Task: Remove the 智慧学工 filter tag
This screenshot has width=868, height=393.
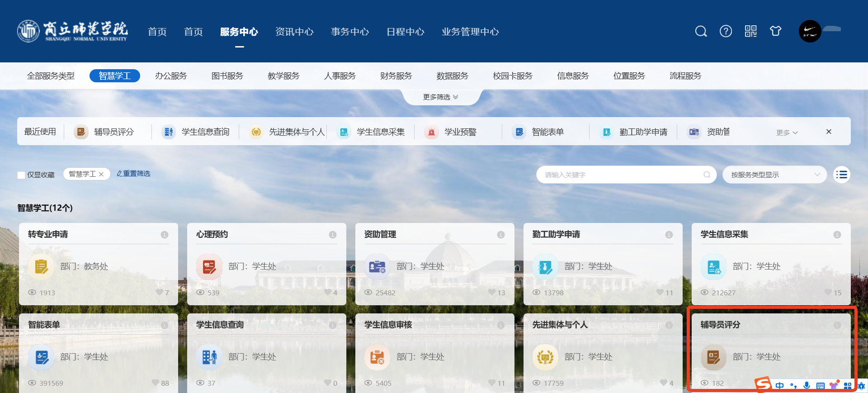Action: click(101, 174)
